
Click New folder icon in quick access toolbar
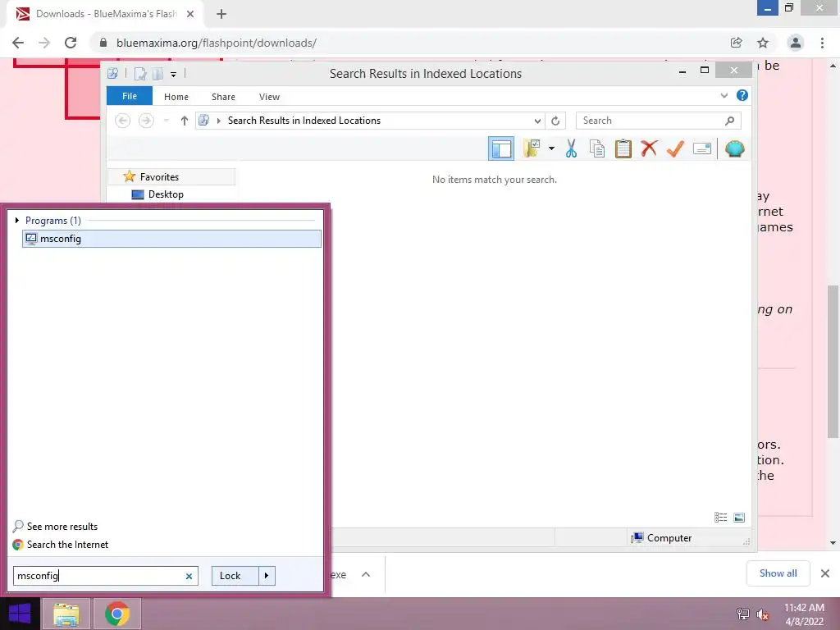point(157,73)
